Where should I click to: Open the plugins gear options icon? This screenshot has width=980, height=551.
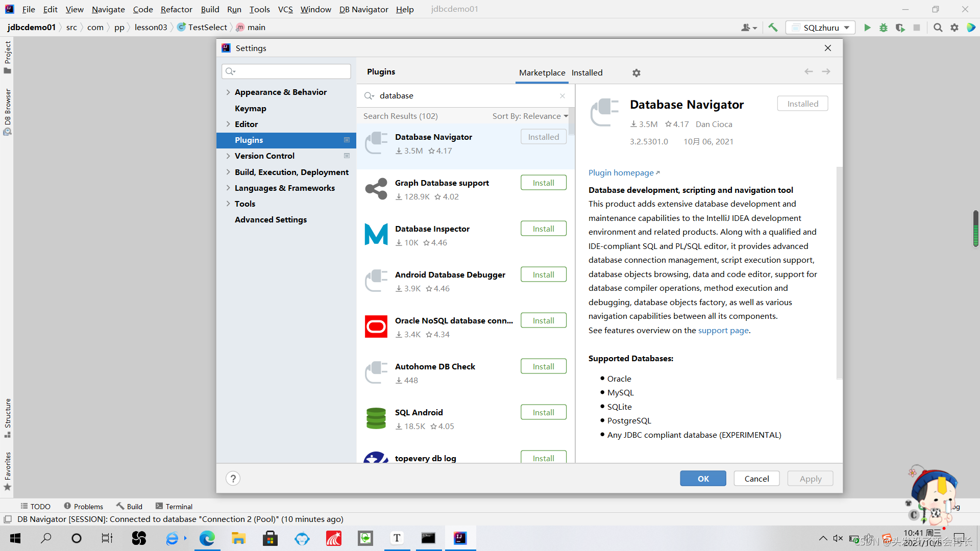point(636,73)
